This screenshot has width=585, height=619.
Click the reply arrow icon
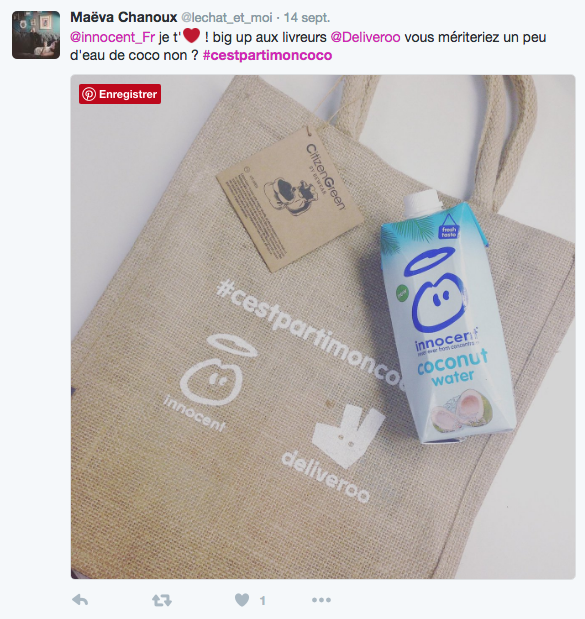(x=80, y=600)
